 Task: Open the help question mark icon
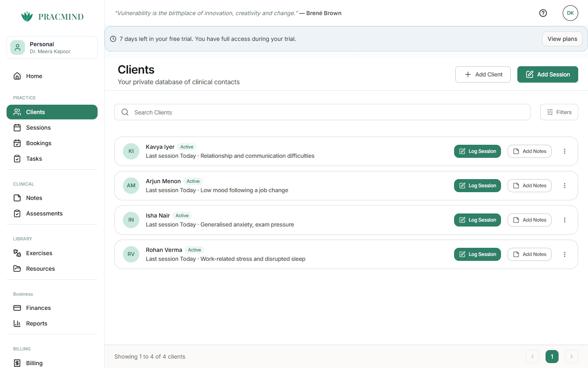tap(543, 13)
